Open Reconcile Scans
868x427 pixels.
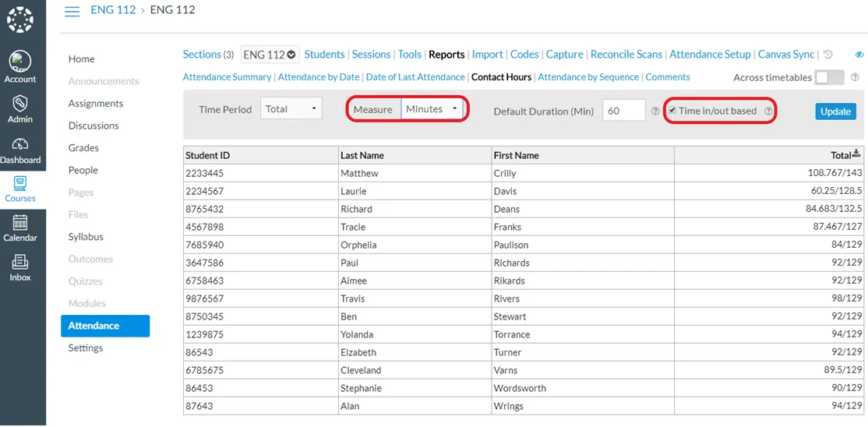[x=626, y=55]
